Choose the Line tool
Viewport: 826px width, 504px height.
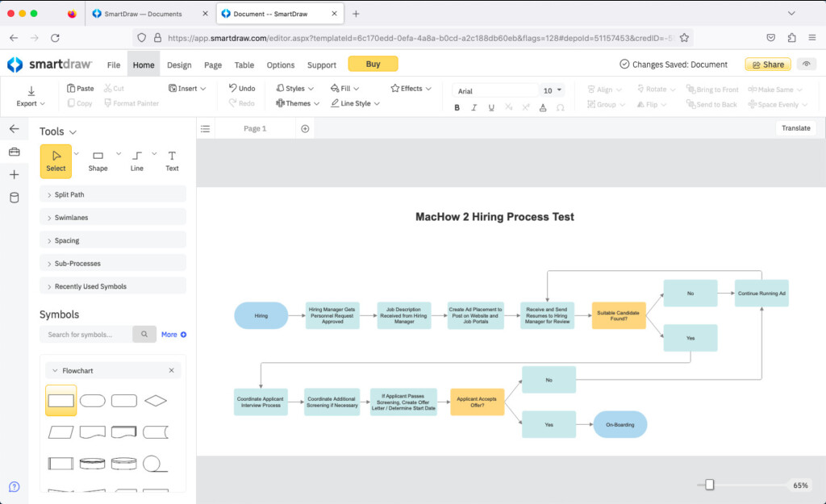pos(137,161)
